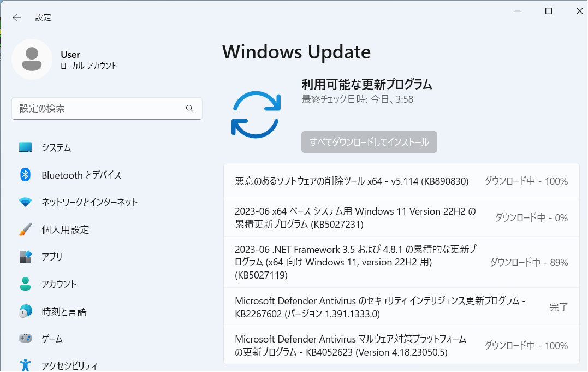Click ダウンロード中 - 0% status
Screen dimensions: 588x372
(531, 218)
